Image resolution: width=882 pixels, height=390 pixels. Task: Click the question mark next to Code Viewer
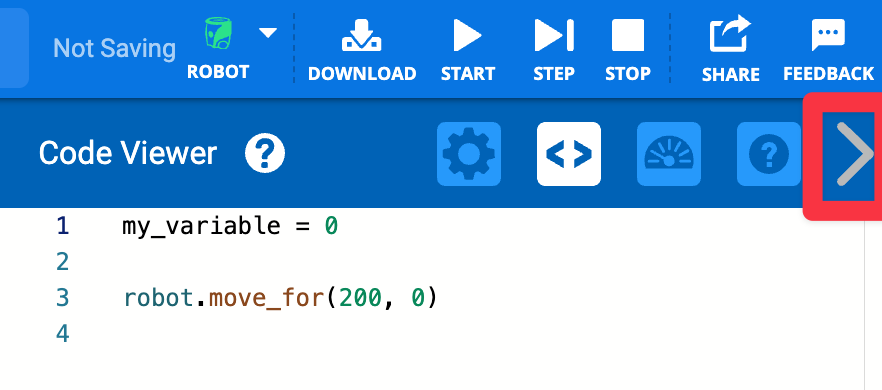point(265,153)
